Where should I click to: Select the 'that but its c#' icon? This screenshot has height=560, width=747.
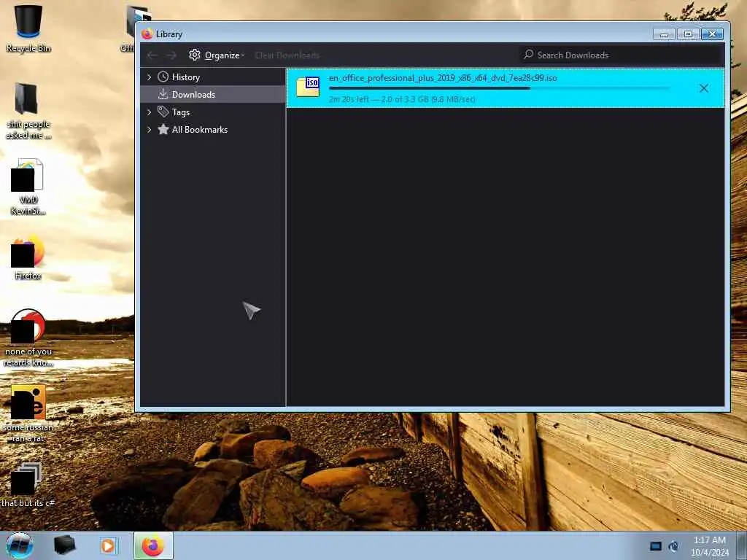tap(28, 485)
